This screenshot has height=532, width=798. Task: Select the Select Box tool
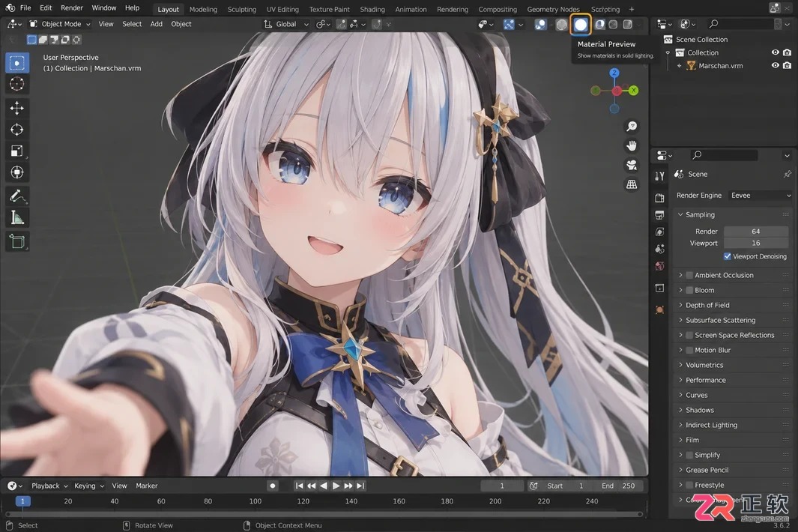tap(16, 63)
